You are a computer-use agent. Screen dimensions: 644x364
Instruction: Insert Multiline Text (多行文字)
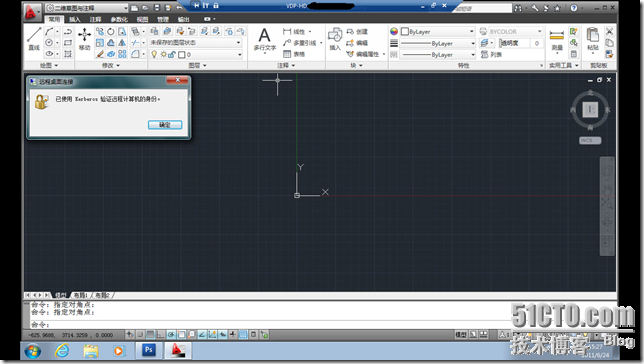(x=264, y=39)
